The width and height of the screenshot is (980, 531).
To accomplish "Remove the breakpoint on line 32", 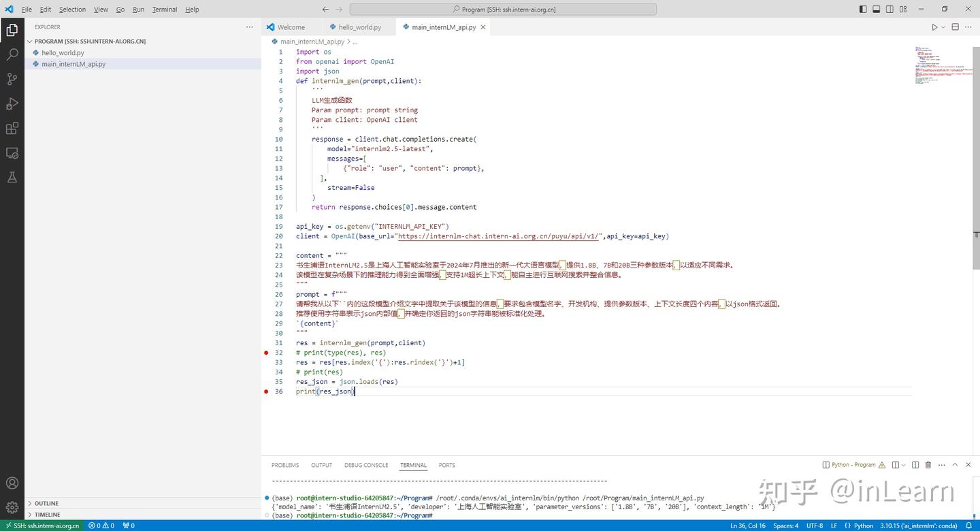I will click(x=266, y=353).
